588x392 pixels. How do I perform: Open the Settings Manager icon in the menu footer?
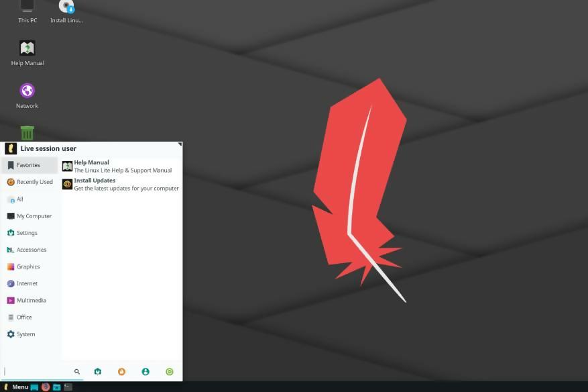click(x=97, y=372)
